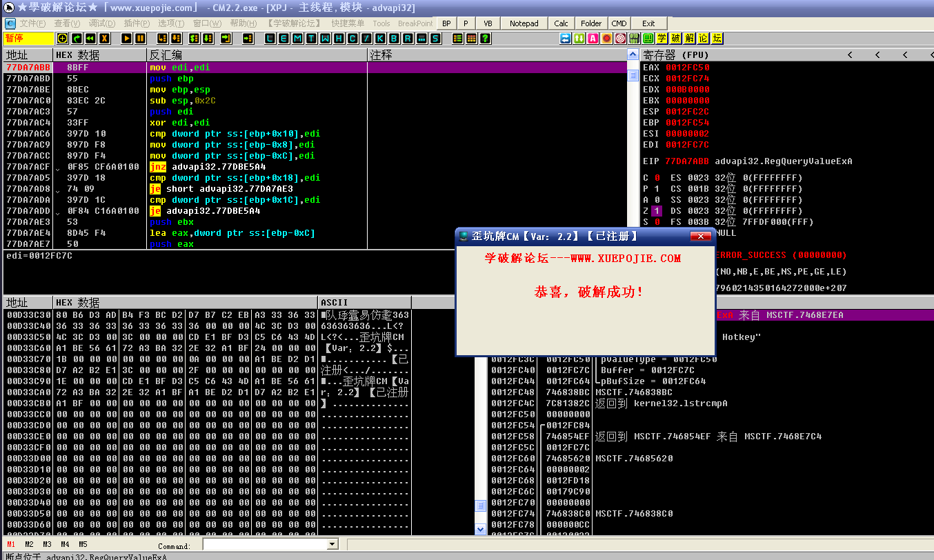
Task: Click the red target circle toolbar icon
Action: [620, 39]
